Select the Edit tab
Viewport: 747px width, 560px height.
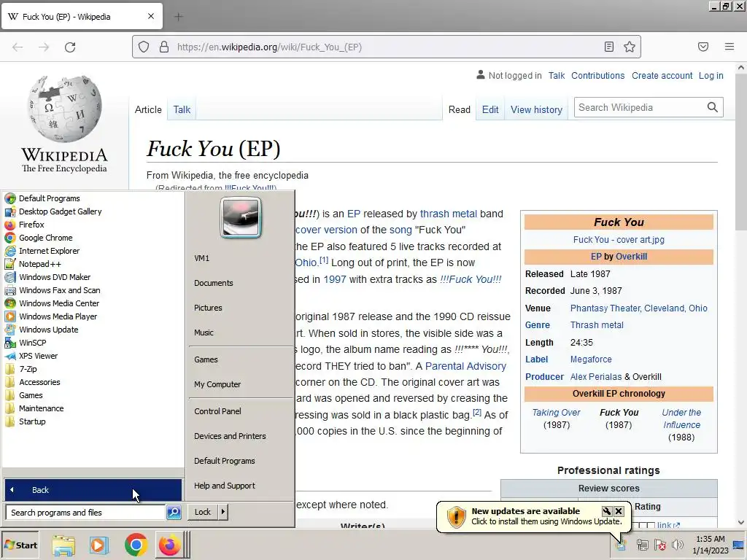point(490,109)
